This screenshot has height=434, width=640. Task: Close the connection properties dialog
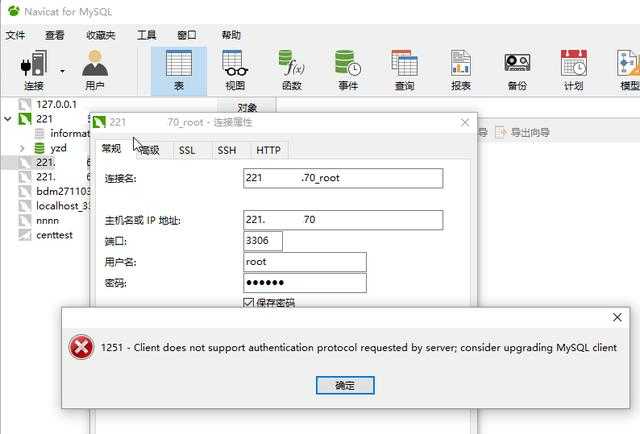coord(464,122)
